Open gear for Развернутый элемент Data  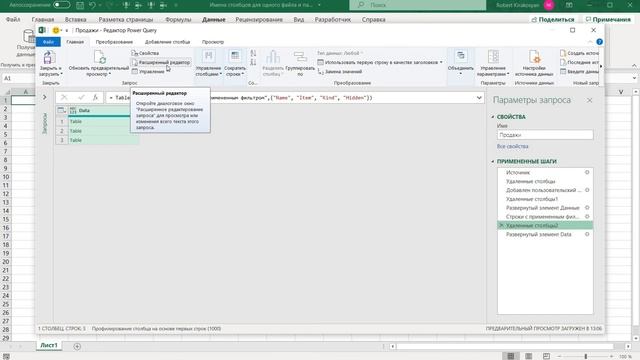pyautogui.click(x=587, y=234)
